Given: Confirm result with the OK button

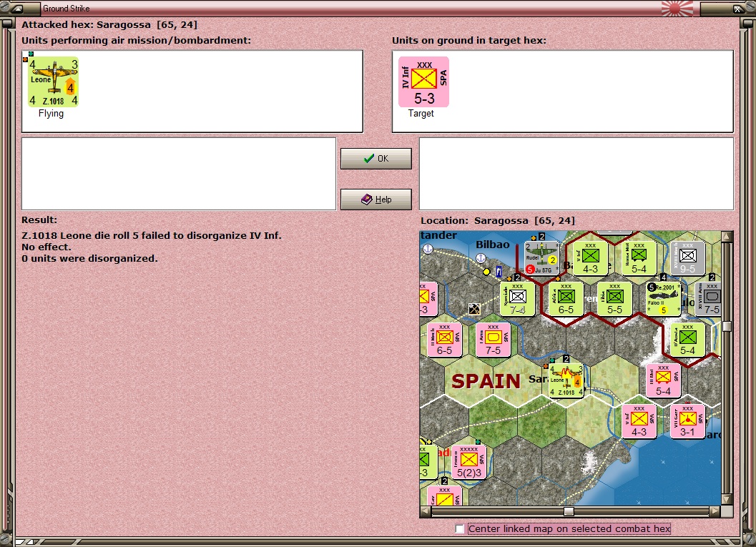Looking at the screenshot, I should 376,159.
